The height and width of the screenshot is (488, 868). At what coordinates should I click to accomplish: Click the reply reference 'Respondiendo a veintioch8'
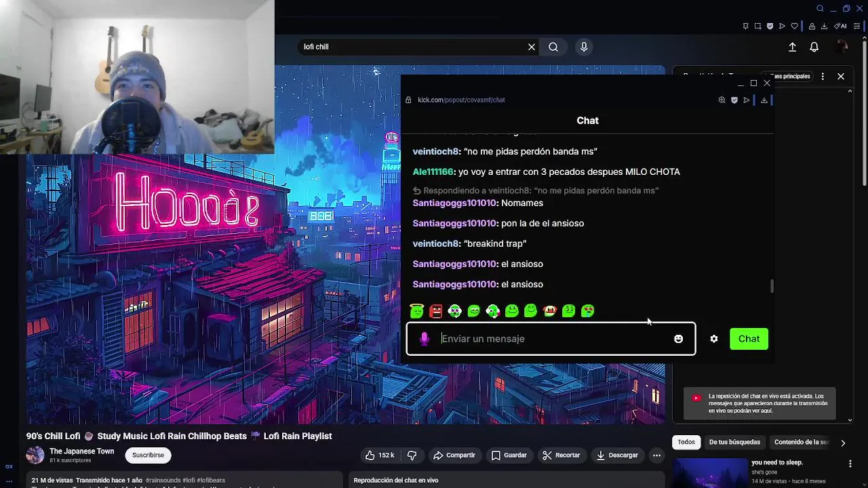coord(536,190)
